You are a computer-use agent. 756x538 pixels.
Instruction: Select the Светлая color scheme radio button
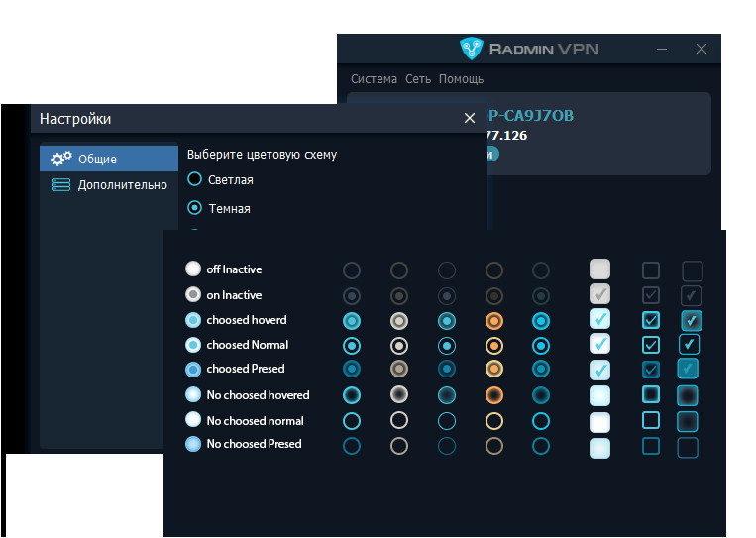pyautogui.click(x=195, y=179)
